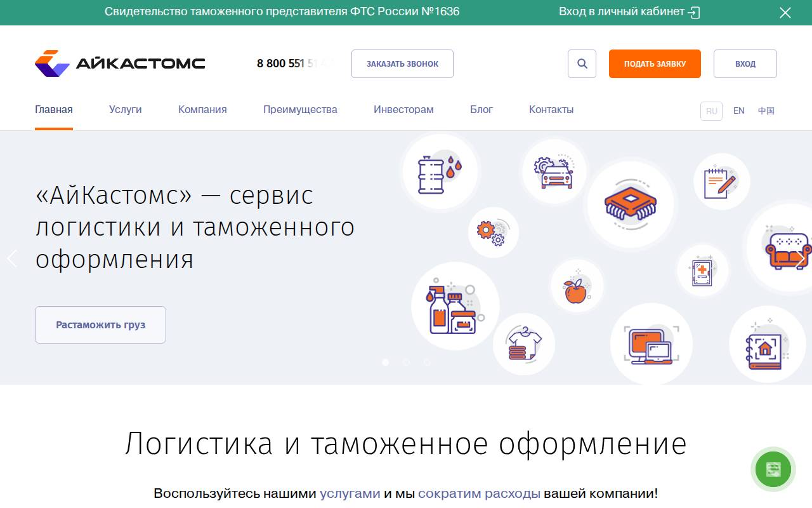Click the t-shirt clothing icon

[524, 345]
